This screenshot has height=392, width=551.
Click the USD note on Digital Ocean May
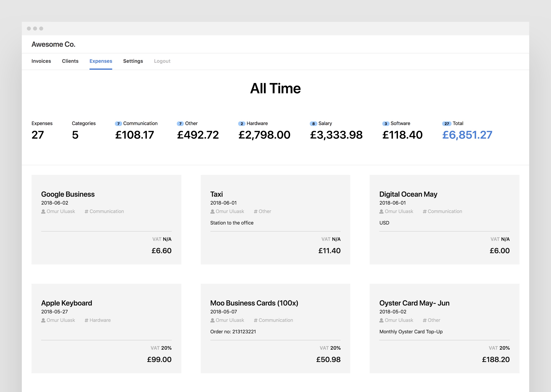coord(384,223)
